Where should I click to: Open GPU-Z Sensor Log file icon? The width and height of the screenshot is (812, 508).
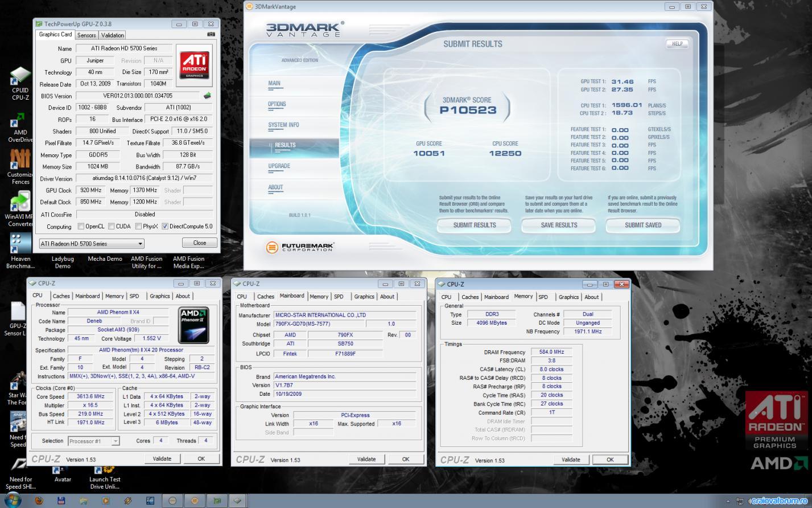(x=17, y=318)
